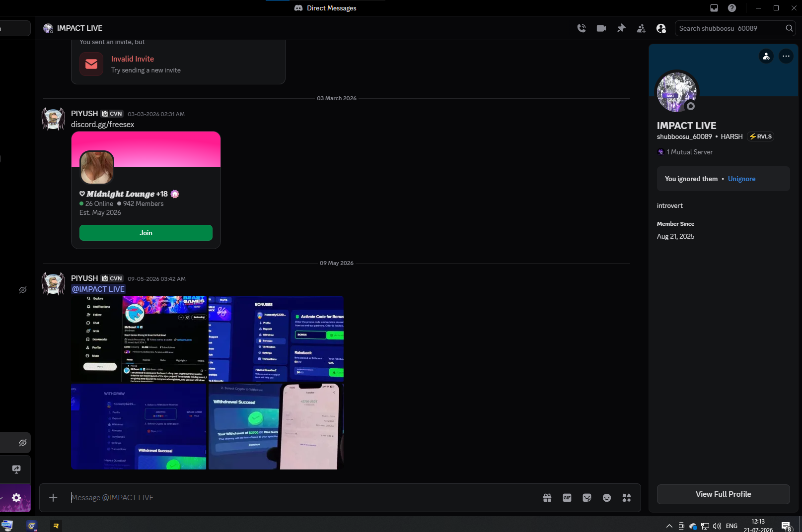Open the 1 Mutual Server entry

click(x=685, y=152)
